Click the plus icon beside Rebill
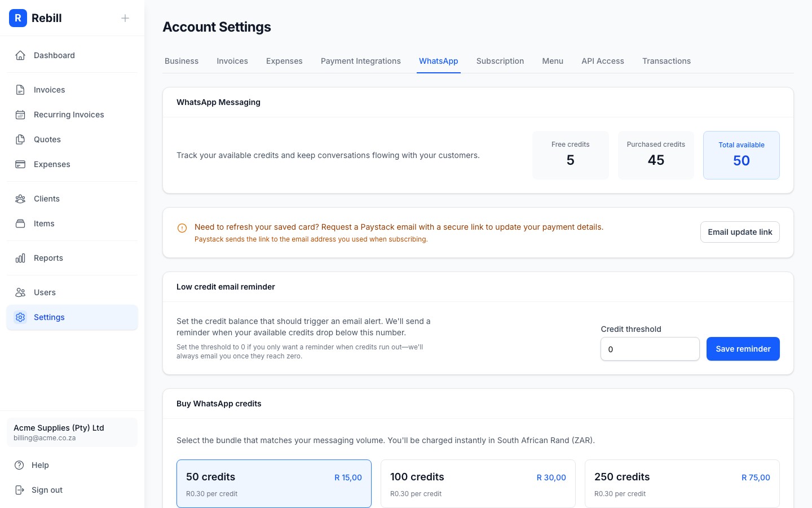This screenshot has height=508, width=812. pos(125,18)
